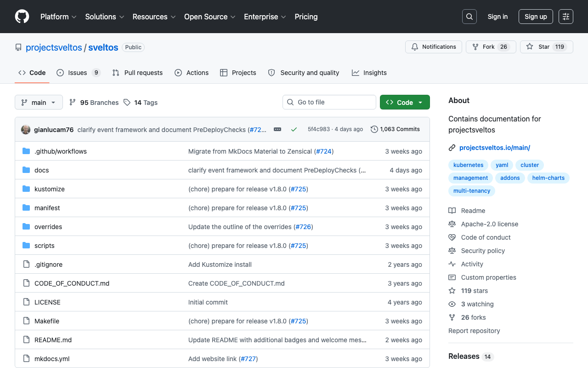Switch to the Issues tab

(79, 73)
